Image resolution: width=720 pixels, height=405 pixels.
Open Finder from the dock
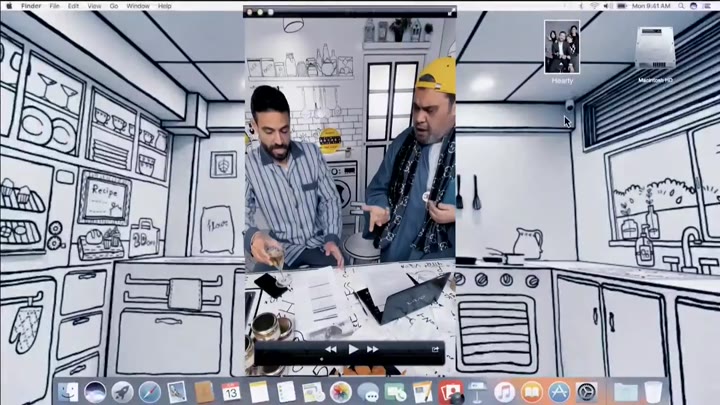click(68, 392)
